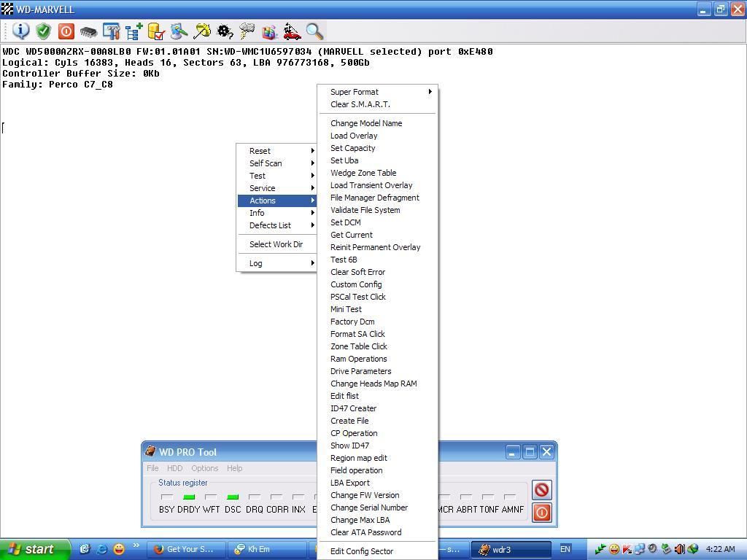The height and width of the screenshot is (560, 747).
Task: Expand the Log submenu
Action: tap(276, 263)
